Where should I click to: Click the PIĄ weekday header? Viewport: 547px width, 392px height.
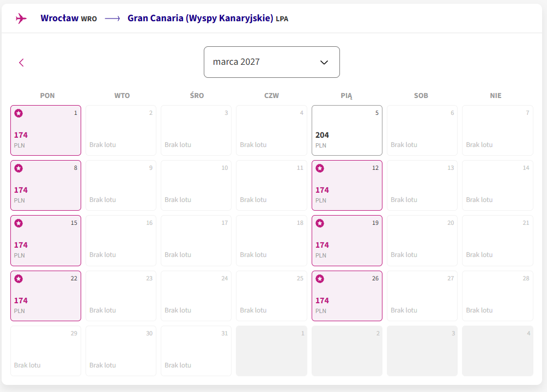347,96
